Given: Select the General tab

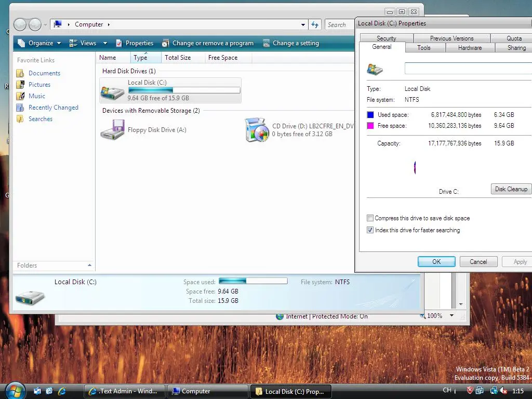Looking at the screenshot, I should point(382,47).
